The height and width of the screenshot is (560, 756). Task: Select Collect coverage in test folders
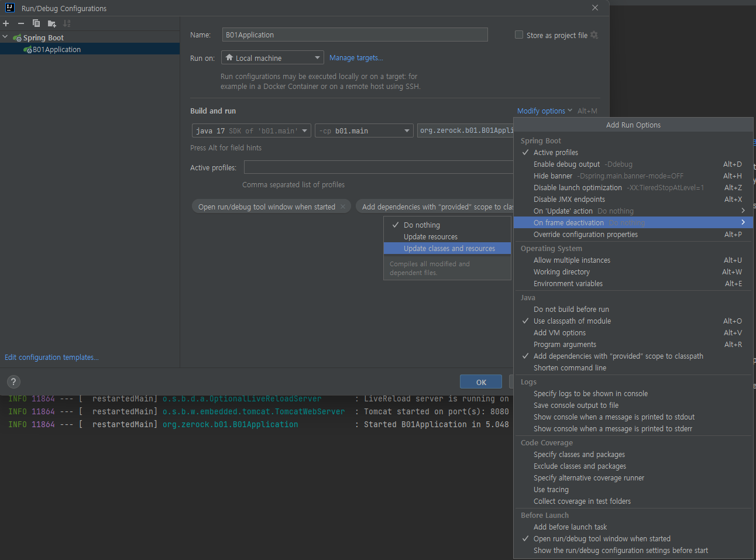pos(633,501)
